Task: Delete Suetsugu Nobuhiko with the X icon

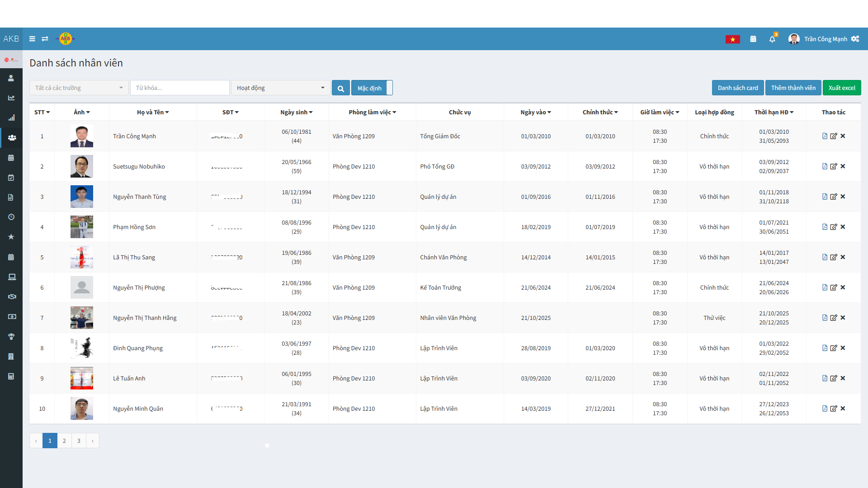Action: point(843,166)
